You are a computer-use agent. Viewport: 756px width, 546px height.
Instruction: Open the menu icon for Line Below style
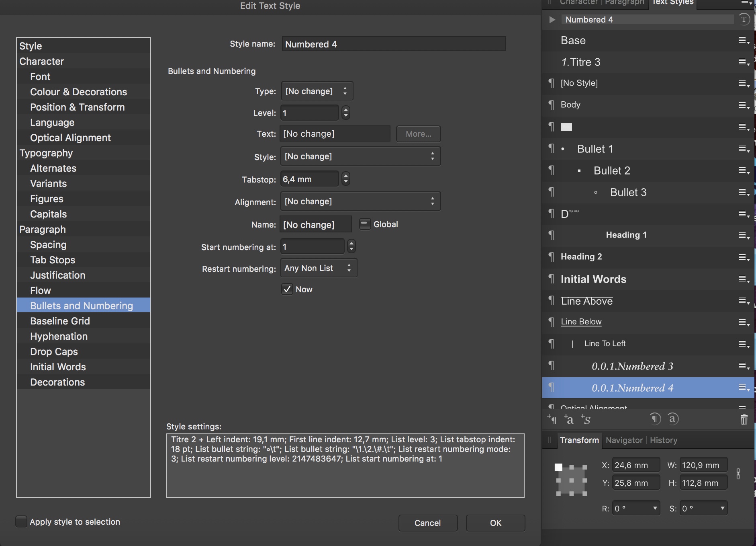[744, 322]
